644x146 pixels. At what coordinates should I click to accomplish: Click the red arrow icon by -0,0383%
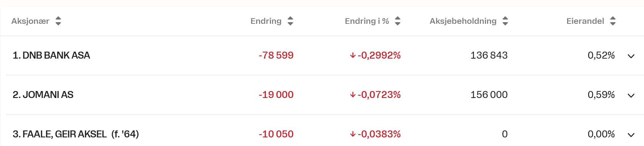point(353,134)
